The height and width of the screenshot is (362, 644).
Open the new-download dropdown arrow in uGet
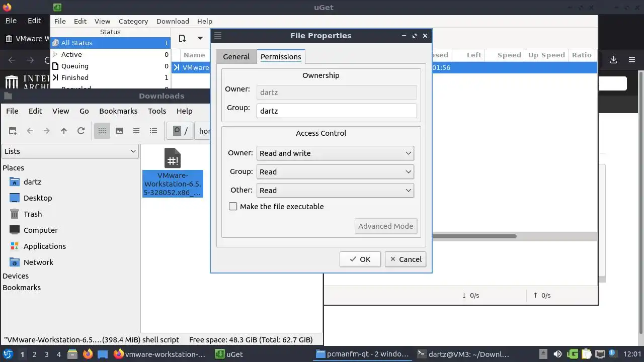[x=200, y=38]
